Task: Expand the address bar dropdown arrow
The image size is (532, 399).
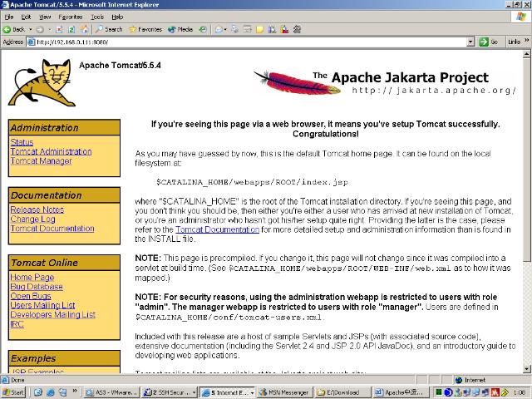Action: (470, 42)
